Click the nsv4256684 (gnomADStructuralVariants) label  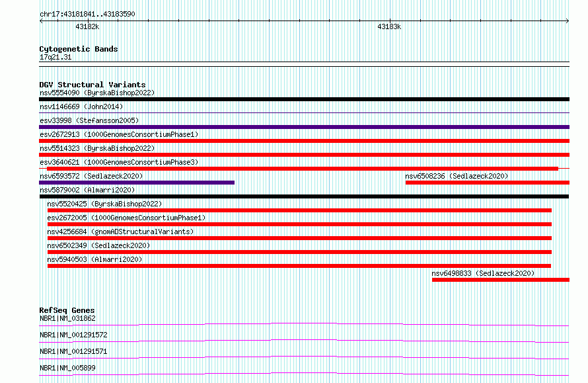pyautogui.click(x=120, y=232)
